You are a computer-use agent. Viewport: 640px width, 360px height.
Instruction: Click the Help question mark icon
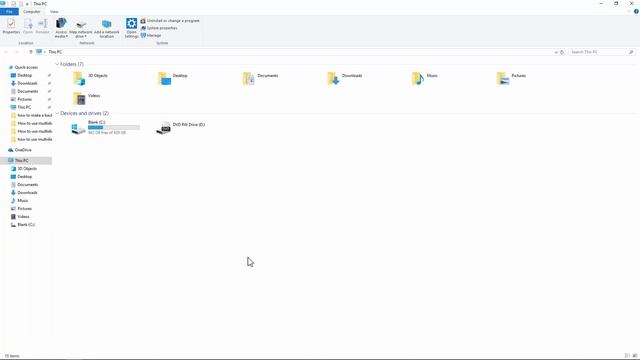[x=636, y=11]
